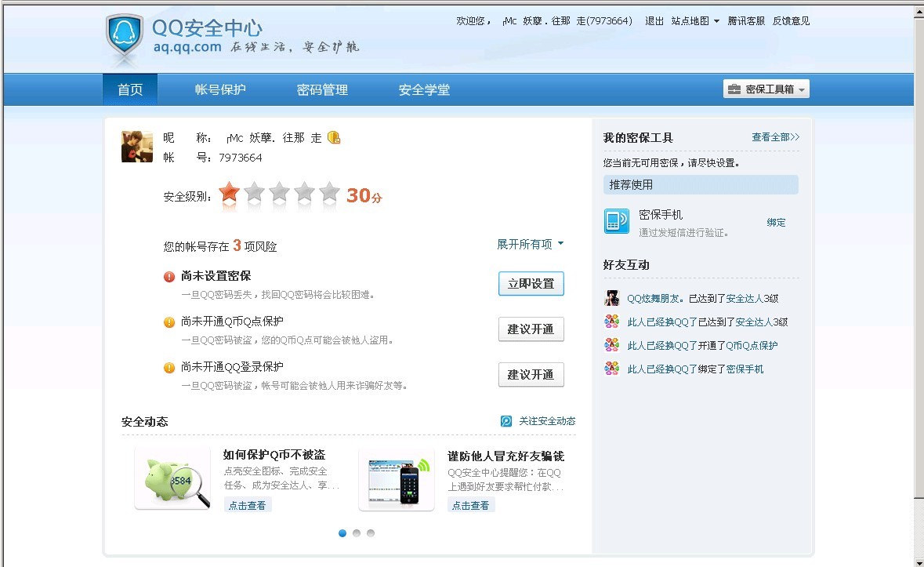This screenshot has height=567, width=924.
Task: Click 此人已经换QQ了 in 开通了Q币Q点保护 row
Action: tap(662, 345)
